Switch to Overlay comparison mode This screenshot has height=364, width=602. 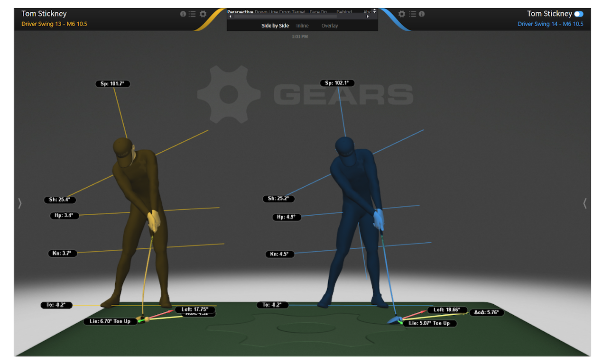[x=330, y=26]
